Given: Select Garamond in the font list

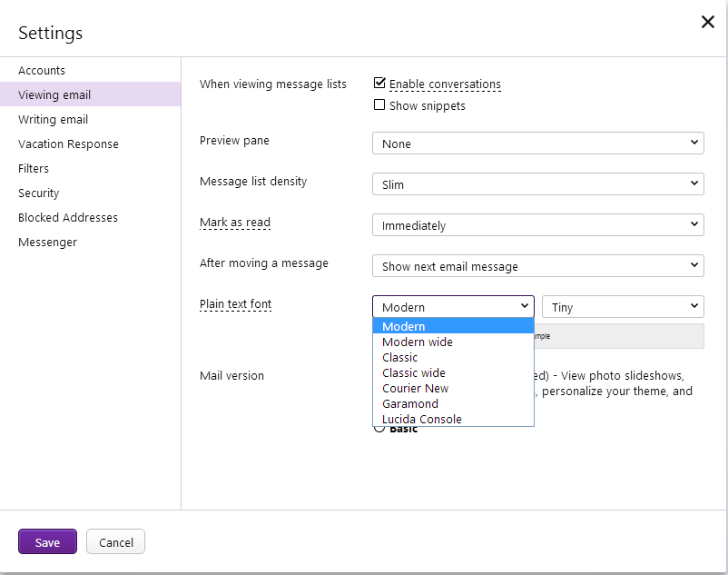Looking at the screenshot, I should [410, 404].
